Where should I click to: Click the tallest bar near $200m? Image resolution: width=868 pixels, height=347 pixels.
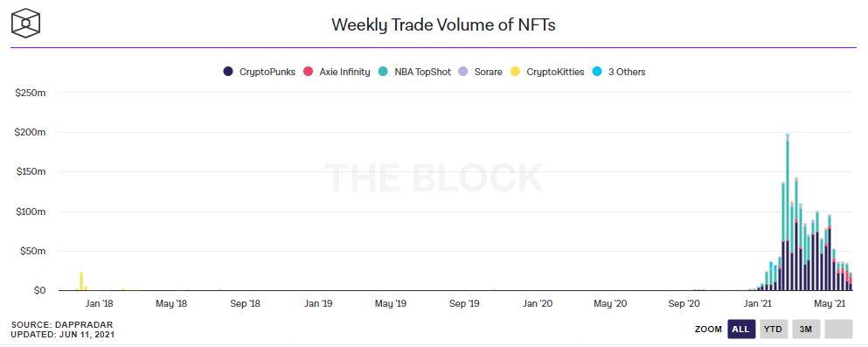point(788,212)
